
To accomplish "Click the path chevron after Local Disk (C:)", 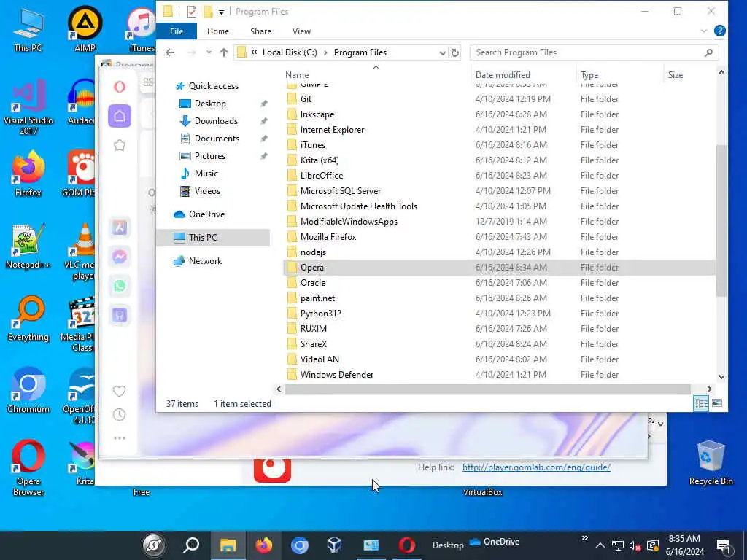I will tap(325, 52).
